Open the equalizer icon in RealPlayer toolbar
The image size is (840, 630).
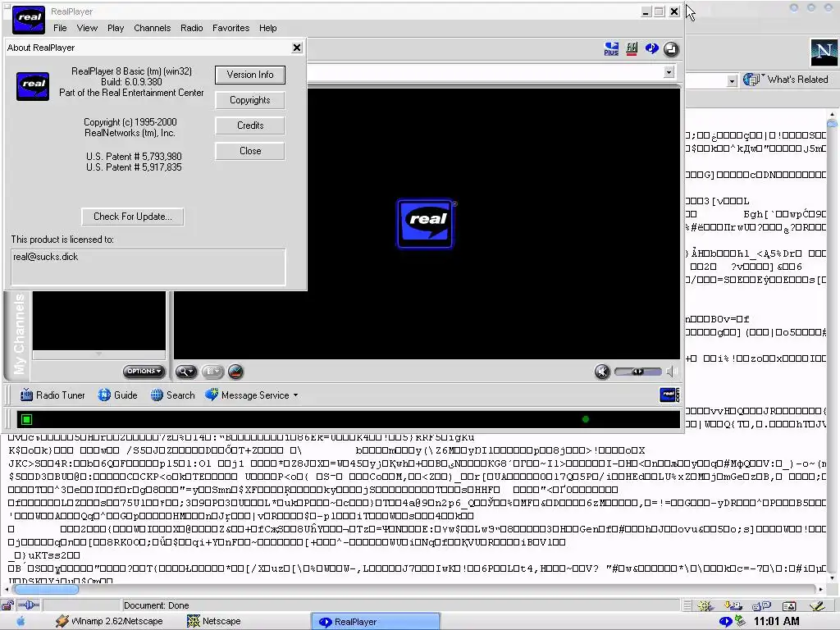point(632,49)
